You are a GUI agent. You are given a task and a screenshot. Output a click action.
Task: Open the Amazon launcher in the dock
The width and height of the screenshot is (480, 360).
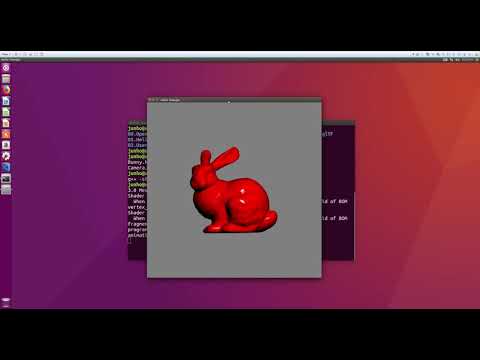pos(6,145)
